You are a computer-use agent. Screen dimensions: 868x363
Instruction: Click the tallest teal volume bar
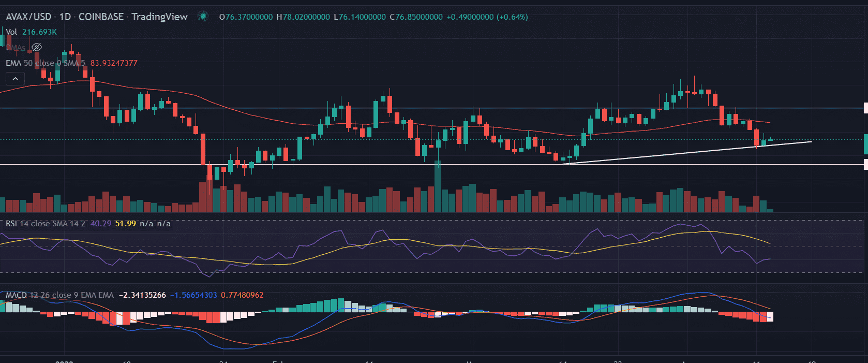(x=438, y=186)
